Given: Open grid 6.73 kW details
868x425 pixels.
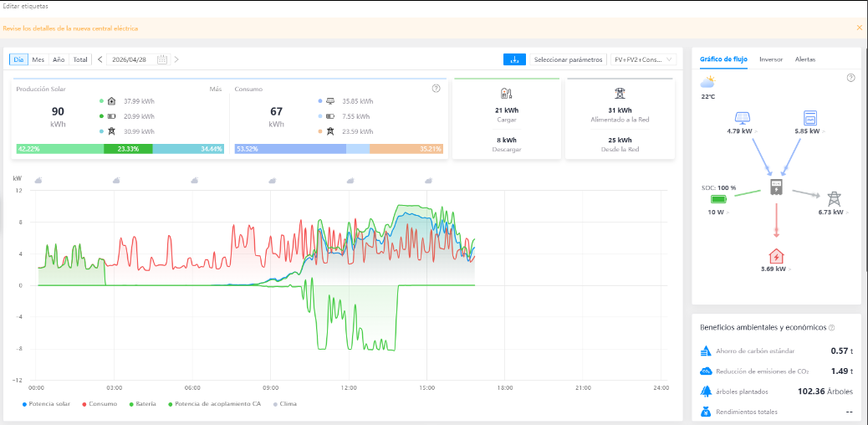Looking at the screenshot, I should pyautogui.click(x=833, y=212).
